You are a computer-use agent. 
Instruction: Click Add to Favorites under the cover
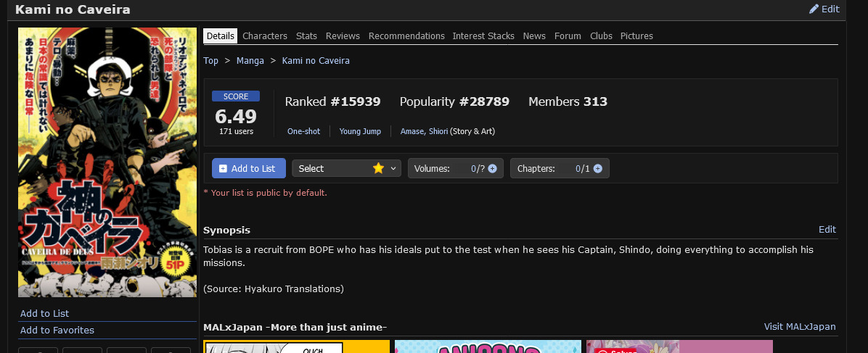coord(57,331)
